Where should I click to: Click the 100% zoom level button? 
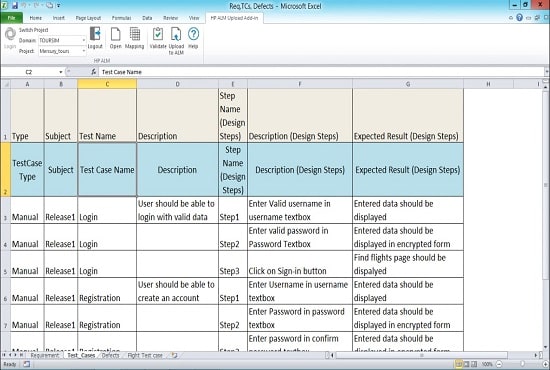(x=487, y=364)
